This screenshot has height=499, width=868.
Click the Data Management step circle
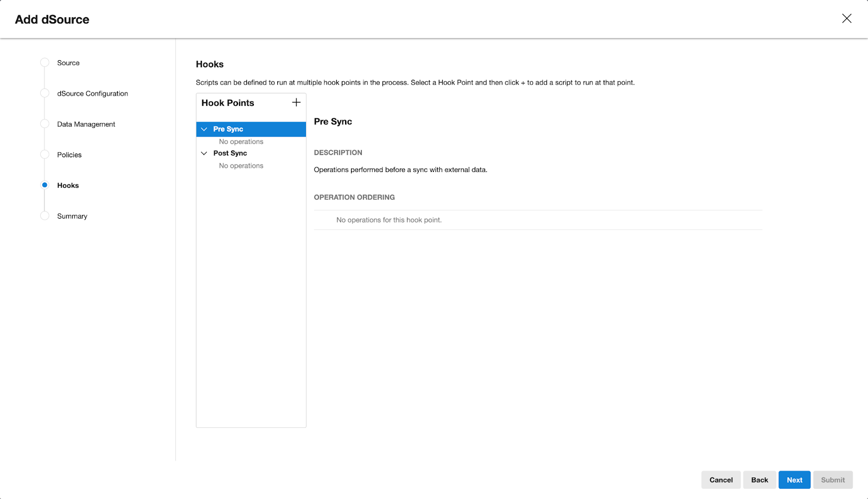45,124
